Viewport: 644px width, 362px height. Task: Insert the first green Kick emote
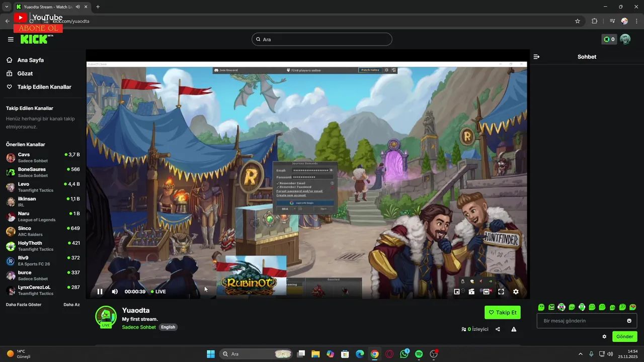(541, 307)
